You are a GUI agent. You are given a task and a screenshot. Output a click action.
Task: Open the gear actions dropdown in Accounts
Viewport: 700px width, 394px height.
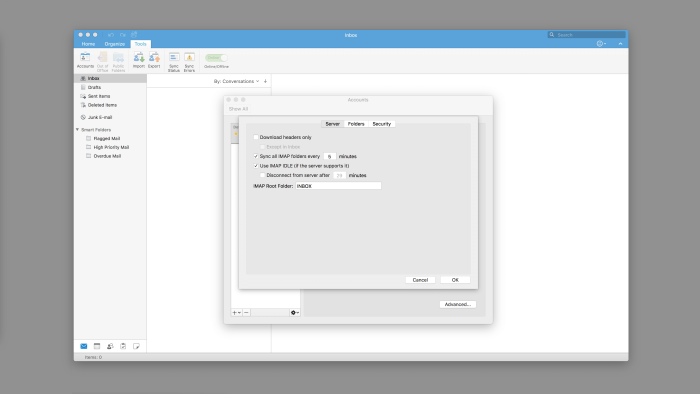(295, 313)
